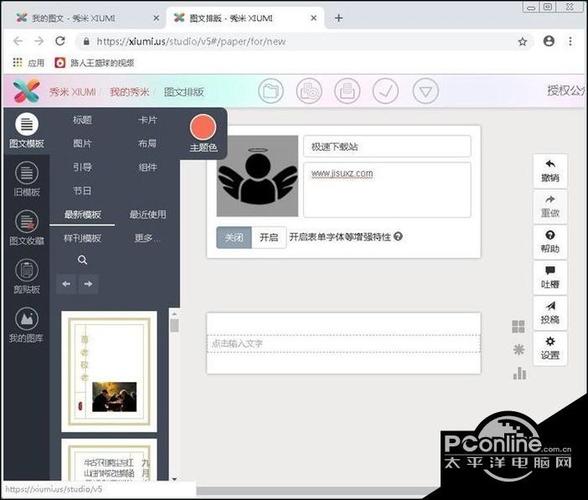Click help icon next to 开启表单字体等增强特性

coord(398,237)
